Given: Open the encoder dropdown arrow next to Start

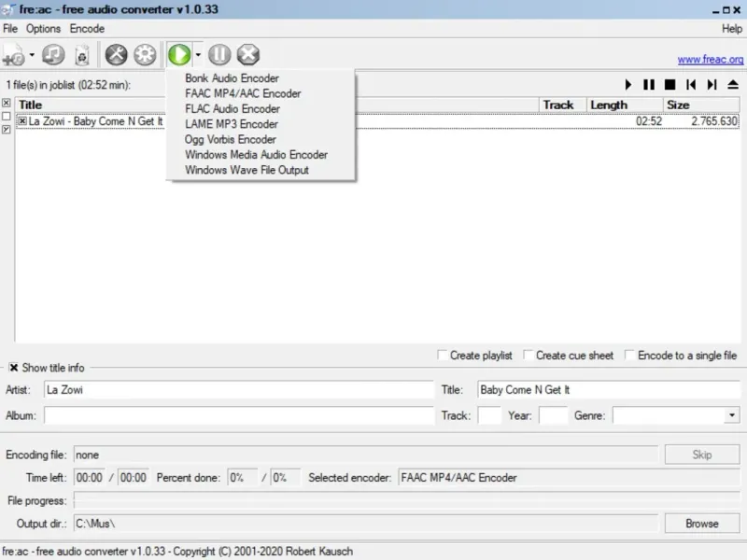Looking at the screenshot, I should pos(198,55).
